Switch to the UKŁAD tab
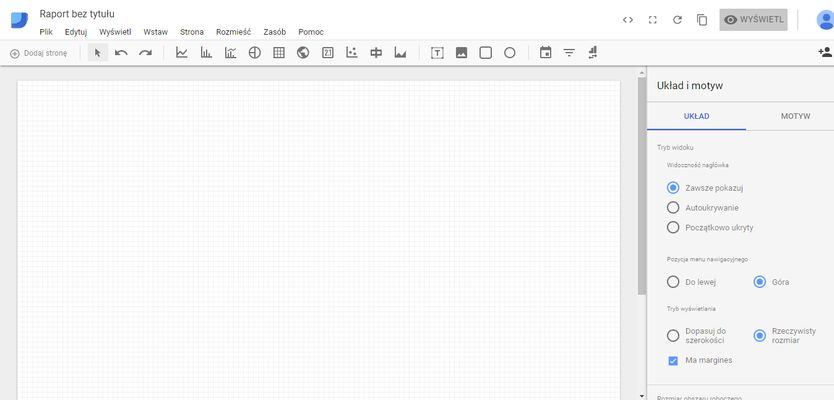This screenshot has height=400, width=834. 696,116
